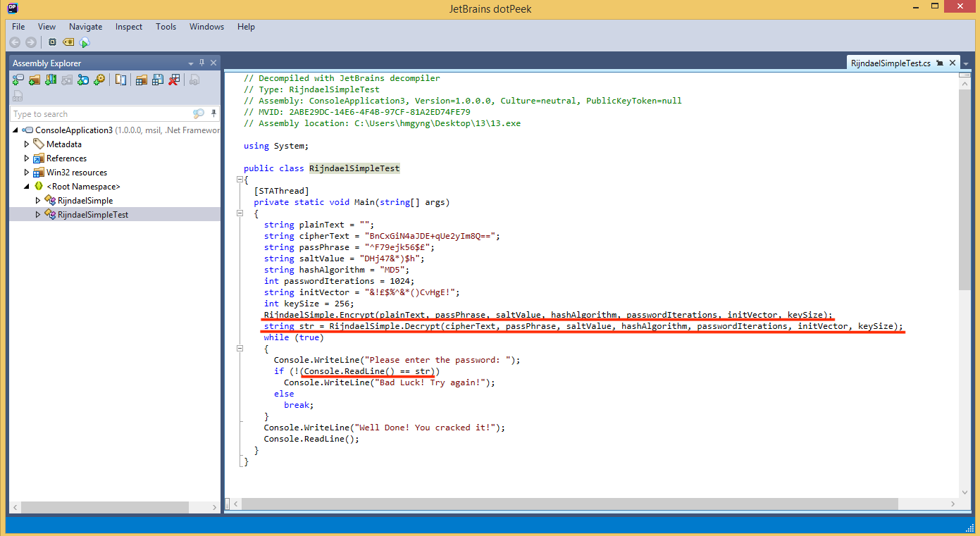This screenshot has height=536, width=980.
Task: Collapse the RijndaelSimpleTest class code block
Action: point(240,180)
